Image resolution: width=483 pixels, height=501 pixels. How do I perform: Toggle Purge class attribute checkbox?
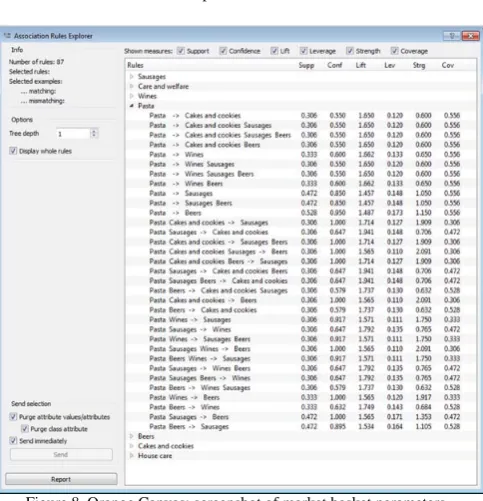tap(25, 429)
